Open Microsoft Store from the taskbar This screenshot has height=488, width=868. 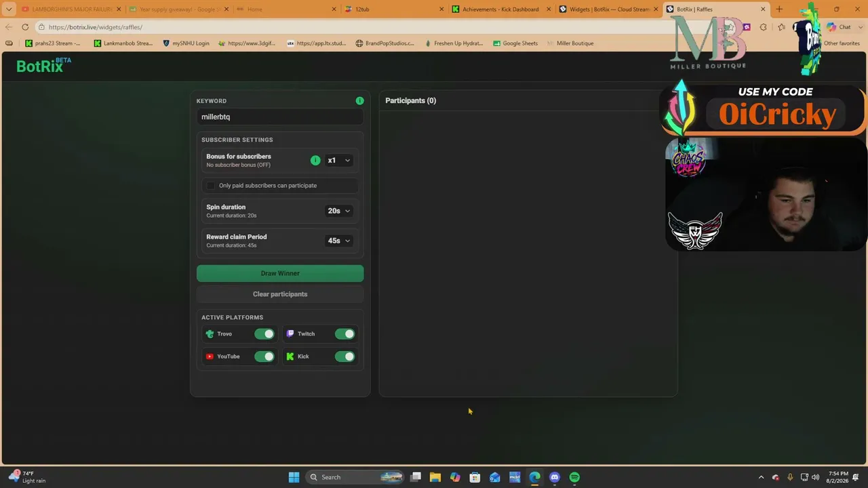point(475,477)
